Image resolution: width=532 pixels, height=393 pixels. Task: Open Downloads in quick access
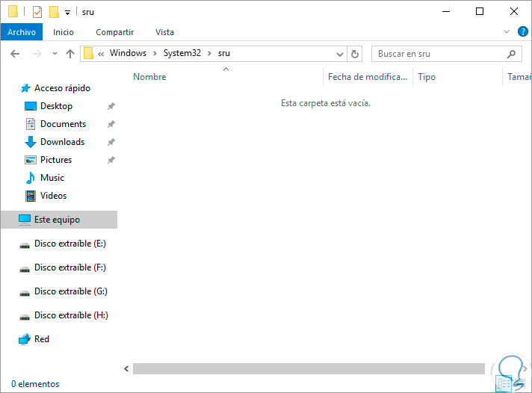[63, 142]
